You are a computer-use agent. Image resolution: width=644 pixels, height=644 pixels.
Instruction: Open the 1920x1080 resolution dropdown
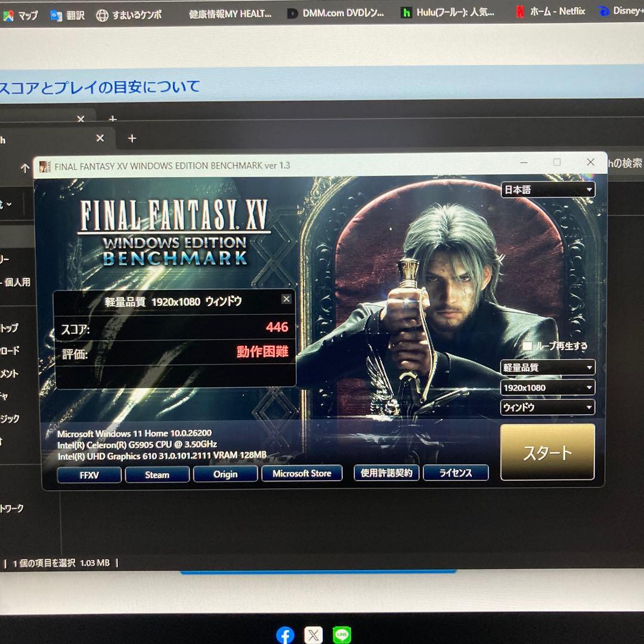point(548,388)
